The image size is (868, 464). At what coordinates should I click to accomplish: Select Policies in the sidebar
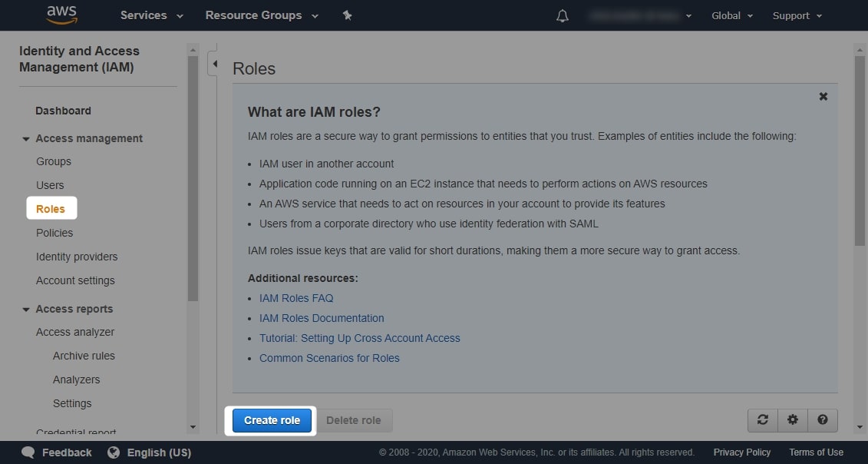click(x=54, y=233)
